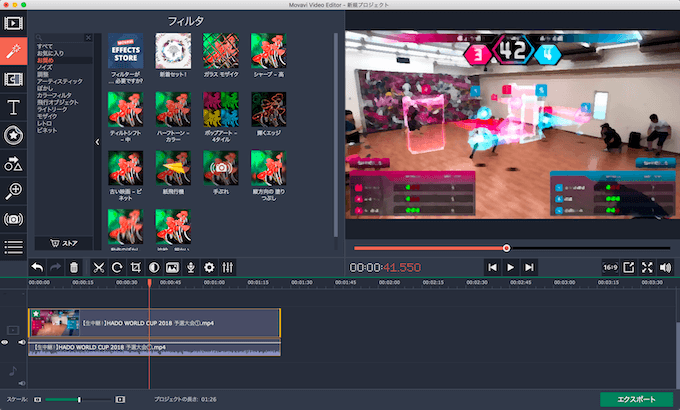The width and height of the screenshot is (680, 410).
Task: Select the ライトリーク filter category
Action: (x=52, y=109)
